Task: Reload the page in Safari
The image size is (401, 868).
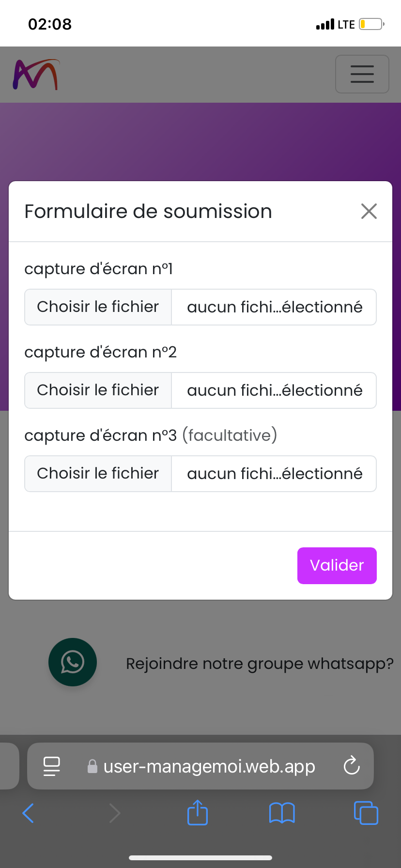Action: pyautogui.click(x=352, y=766)
